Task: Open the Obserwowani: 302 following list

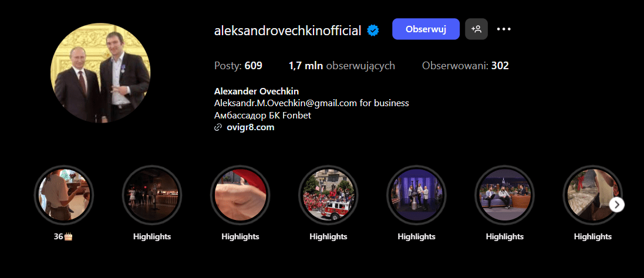Action: tap(466, 66)
